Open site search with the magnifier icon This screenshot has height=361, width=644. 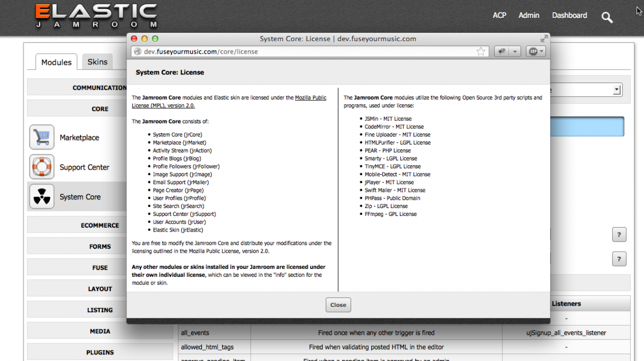pyautogui.click(x=607, y=17)
